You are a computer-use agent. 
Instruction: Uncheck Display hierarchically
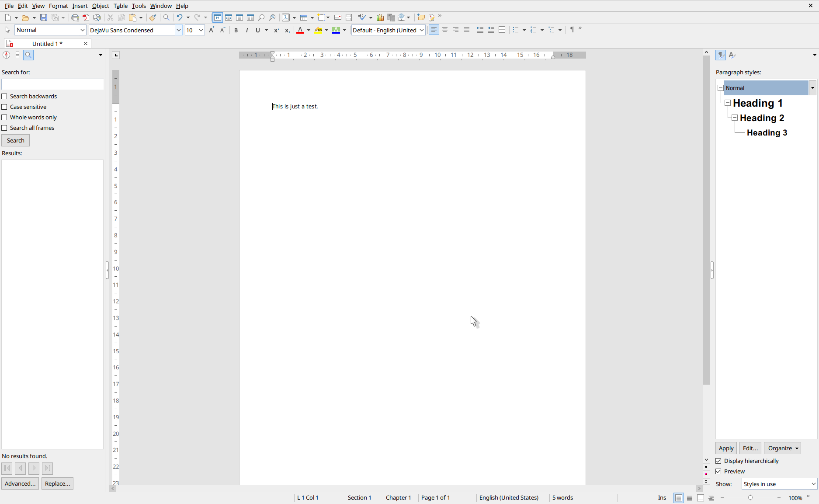pos(718,461)
